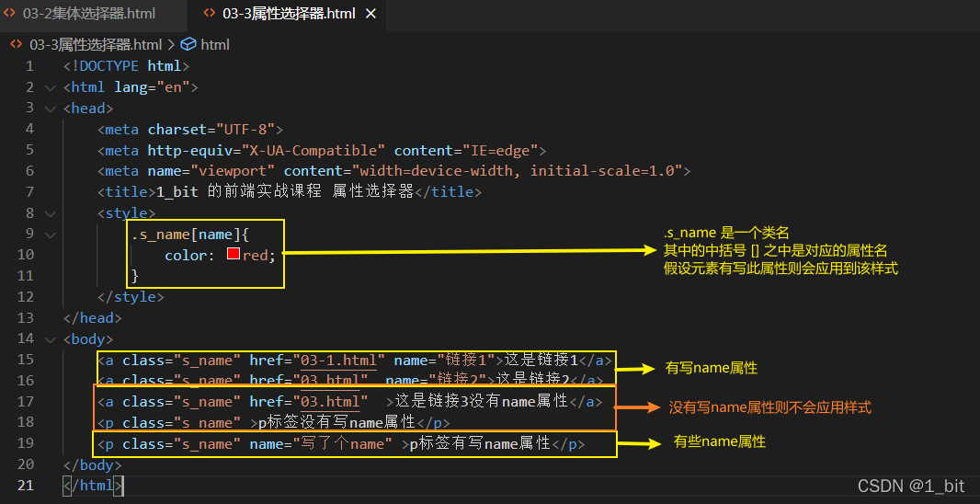Click line number 7 in the gutter
The width and height of the screenshot is (980, 504).
click(x=29, y=192)
